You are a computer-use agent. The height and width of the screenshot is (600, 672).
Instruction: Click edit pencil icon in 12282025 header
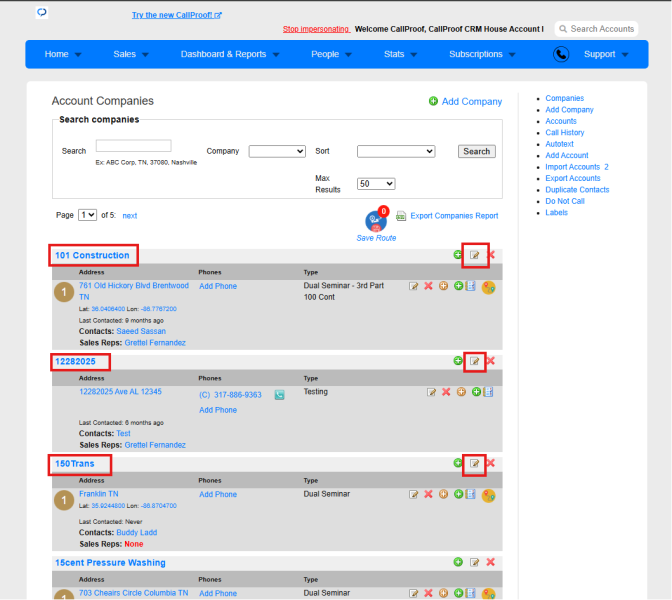point(474,361)
